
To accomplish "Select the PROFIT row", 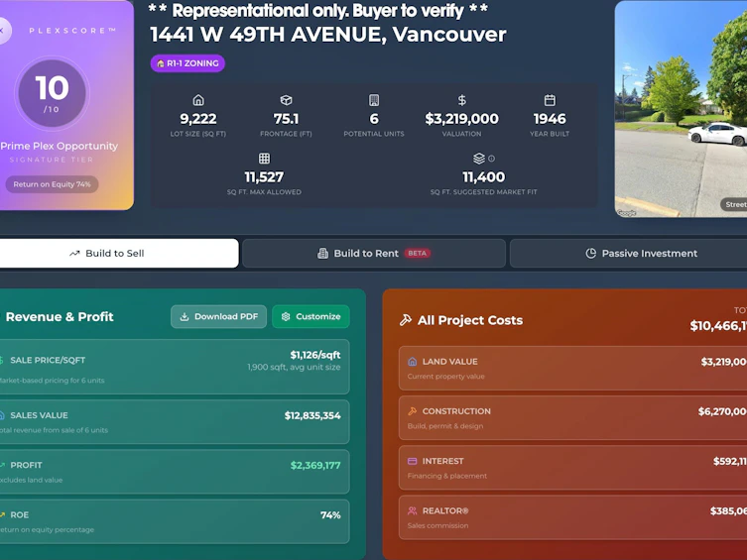I will (x=175, y=472).
